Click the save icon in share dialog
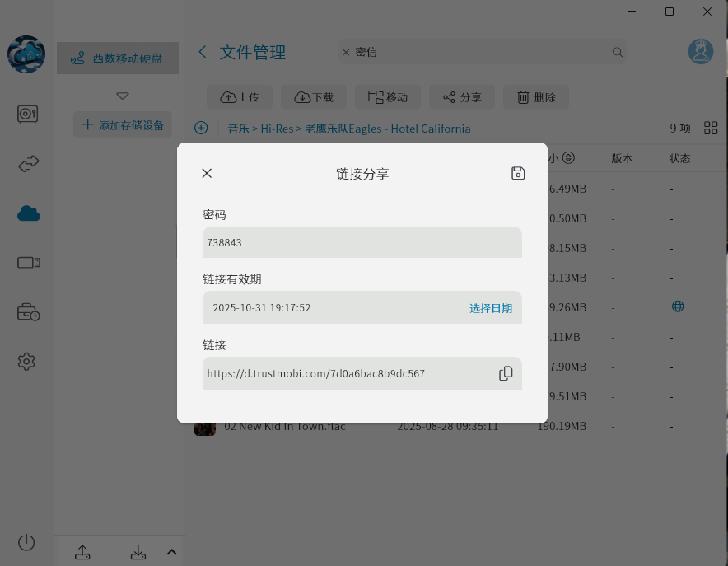This screenshot has height=566, width=728. tap(518, 173)
